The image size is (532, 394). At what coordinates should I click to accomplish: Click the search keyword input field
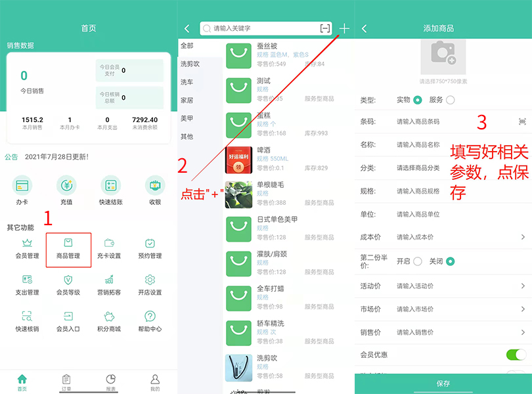click(x=263, y=28)
